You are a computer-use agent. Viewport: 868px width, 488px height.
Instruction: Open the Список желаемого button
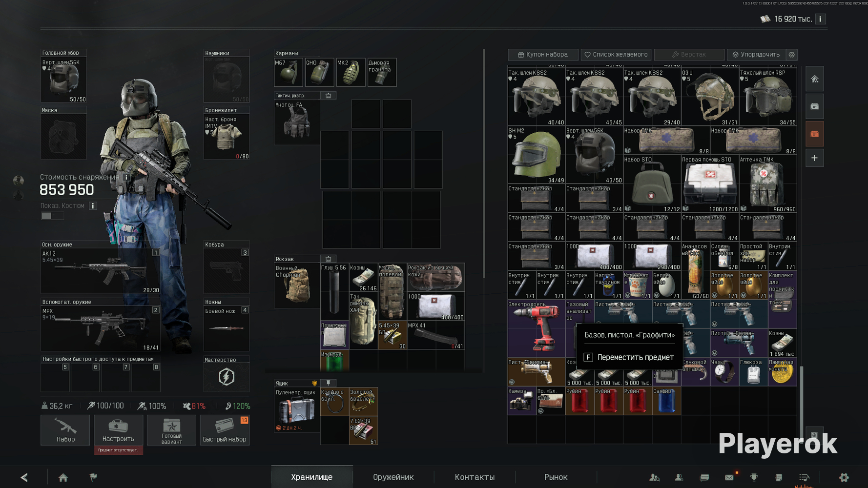click(x=616, y=55)
